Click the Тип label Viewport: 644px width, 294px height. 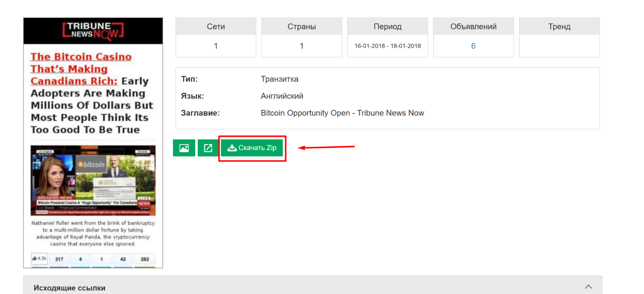click(x=189, y=79)
